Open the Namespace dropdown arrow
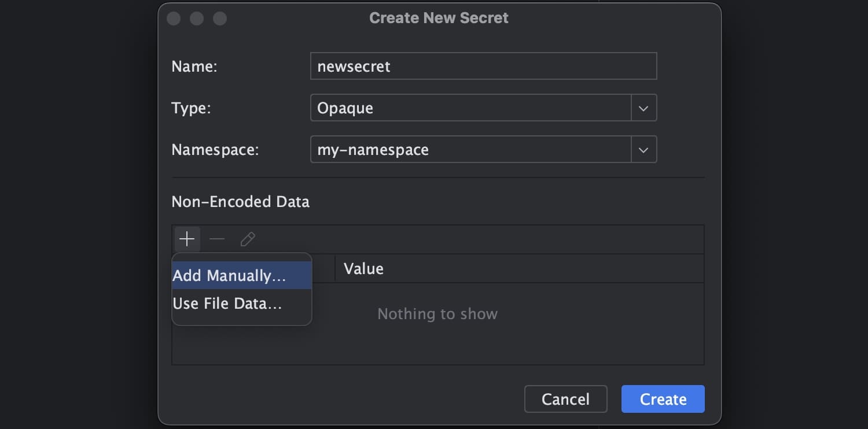This screenshot has width=868, height=429. [x=643, y=150]
